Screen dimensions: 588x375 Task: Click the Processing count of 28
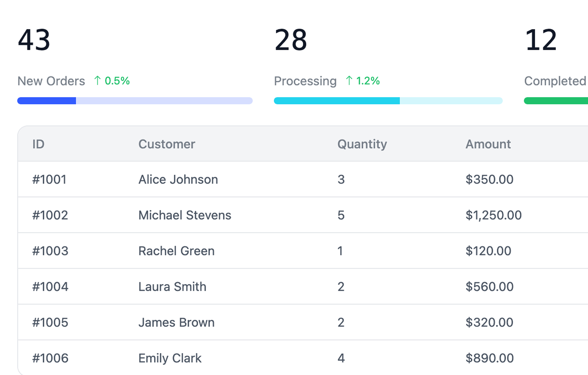click(291, 40)
